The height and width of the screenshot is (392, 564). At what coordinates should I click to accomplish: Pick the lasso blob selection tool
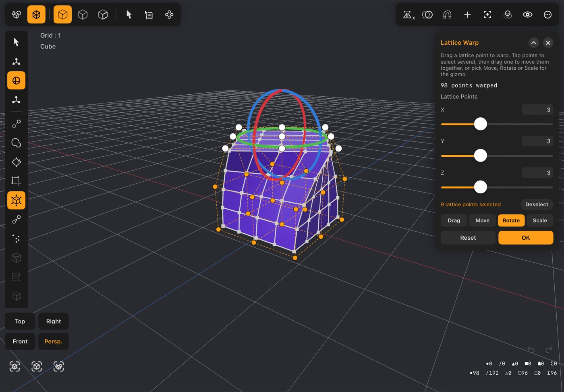click(x=16, y=143)
